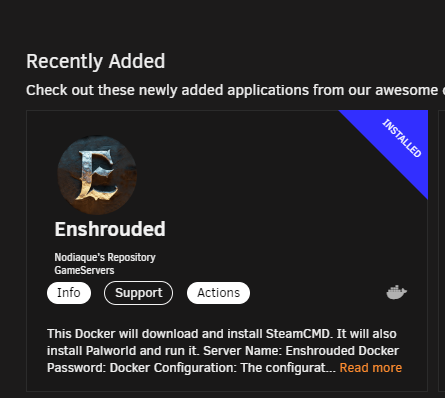Open the Support button
Image resolution: width=445 pixels, height=398 pixels.
pos(138,293)
